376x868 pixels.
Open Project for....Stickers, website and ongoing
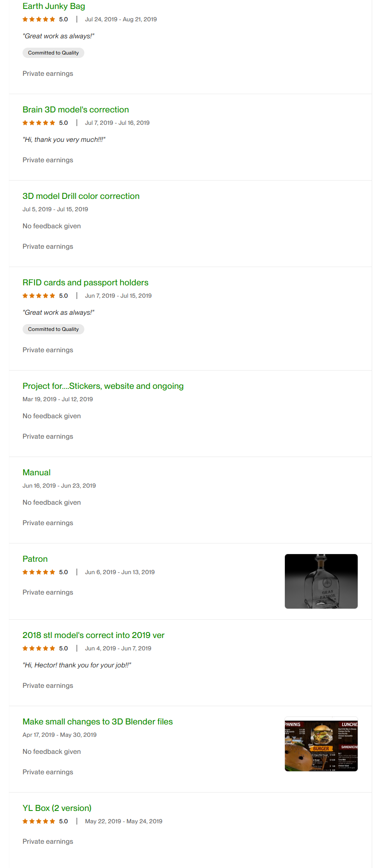tap(103, 386)
